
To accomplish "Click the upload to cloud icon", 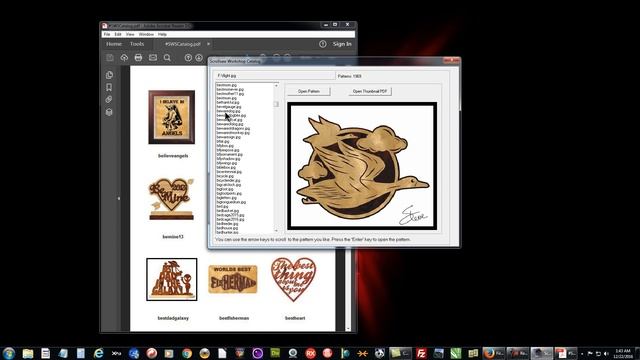I will [124, 58].
